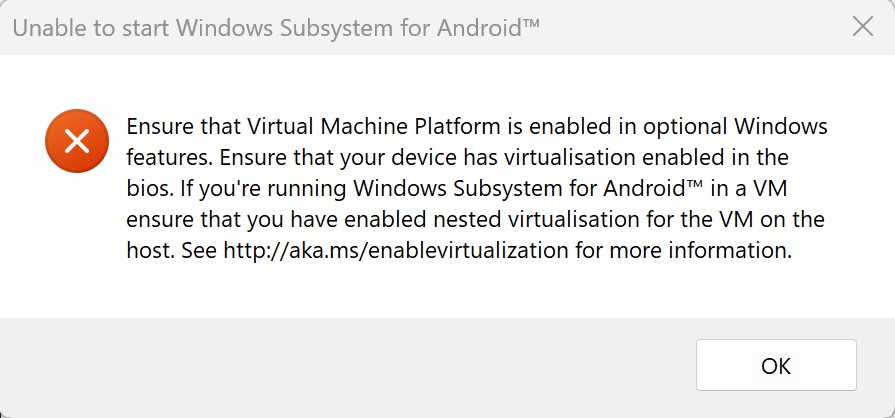Click the OK button

click(x=776, y=365)
